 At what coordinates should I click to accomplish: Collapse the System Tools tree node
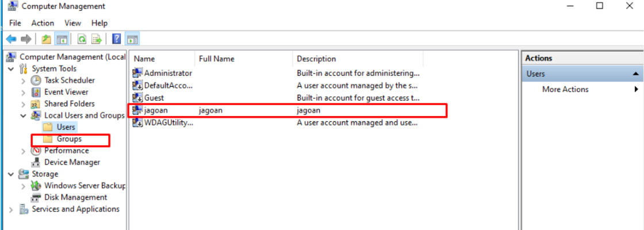coord(11,68)
